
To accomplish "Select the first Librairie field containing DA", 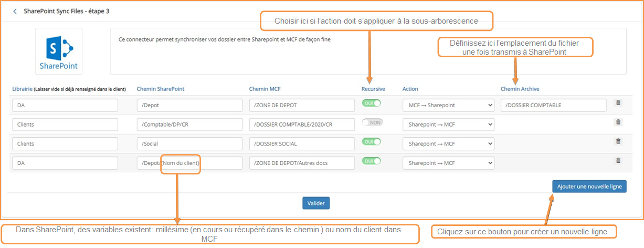I will [x=65, y=105].
